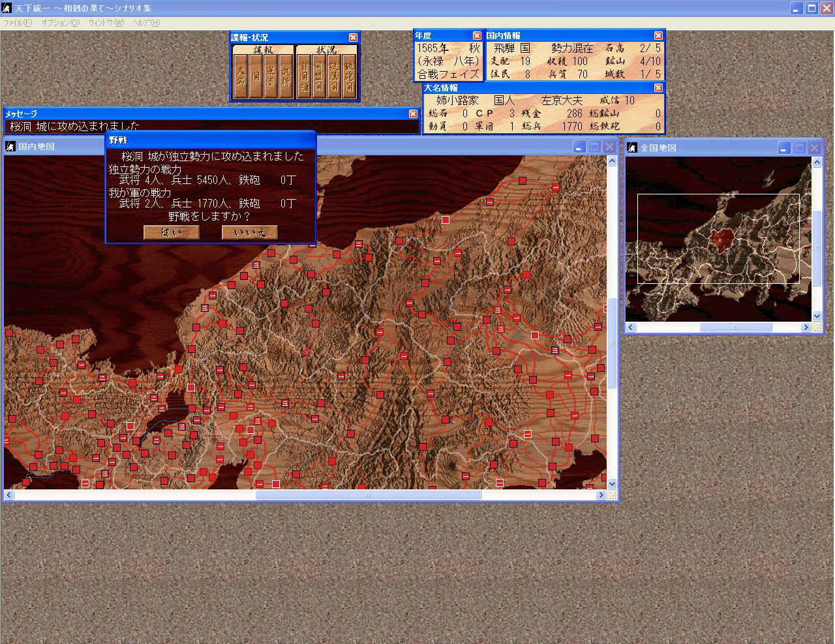835x644 pixels.
Task: Click the 独立勢力の戦力 heading in the dialog
Action: [x=145, y=169]
